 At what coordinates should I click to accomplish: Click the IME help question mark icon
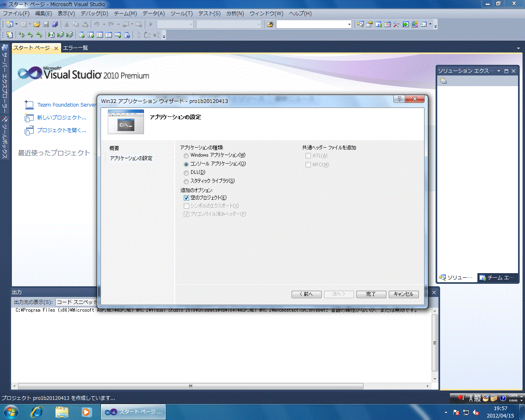[503, 398]
